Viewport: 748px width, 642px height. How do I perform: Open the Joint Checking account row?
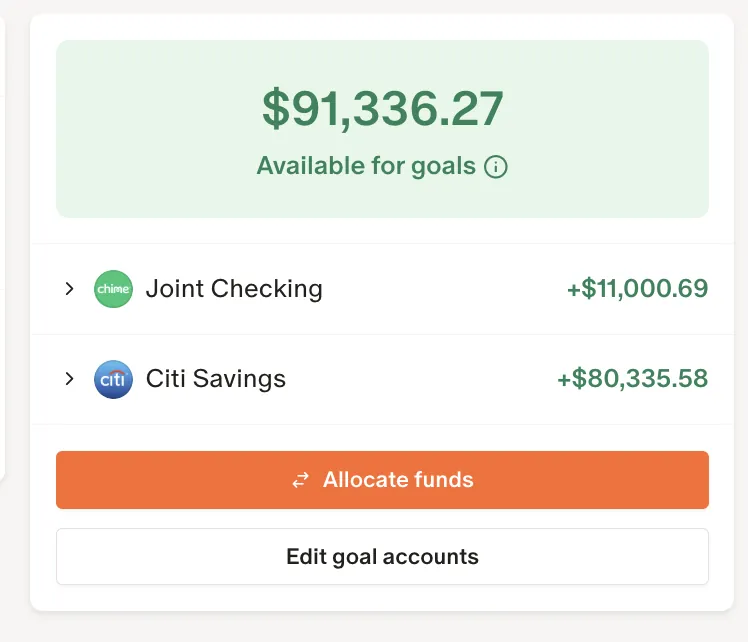coord(383,289)
